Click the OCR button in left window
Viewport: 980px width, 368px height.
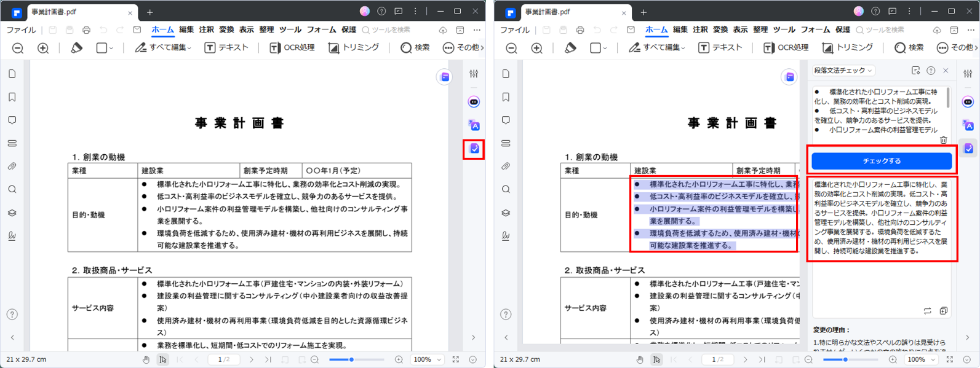point(292,48)
